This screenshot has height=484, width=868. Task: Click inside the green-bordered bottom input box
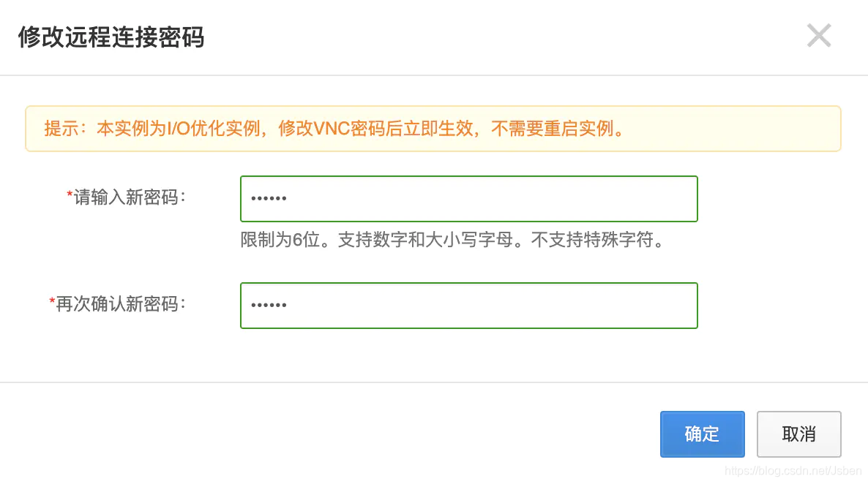[468, 305]
